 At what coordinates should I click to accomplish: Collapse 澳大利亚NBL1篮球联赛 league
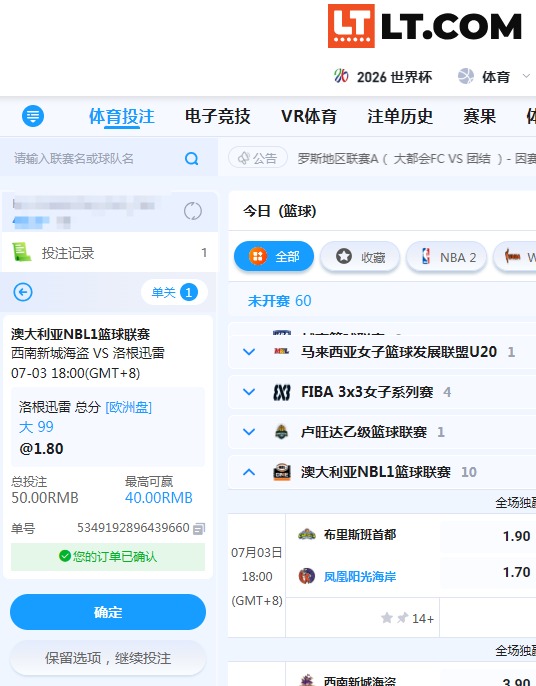(x=249, y=472)
